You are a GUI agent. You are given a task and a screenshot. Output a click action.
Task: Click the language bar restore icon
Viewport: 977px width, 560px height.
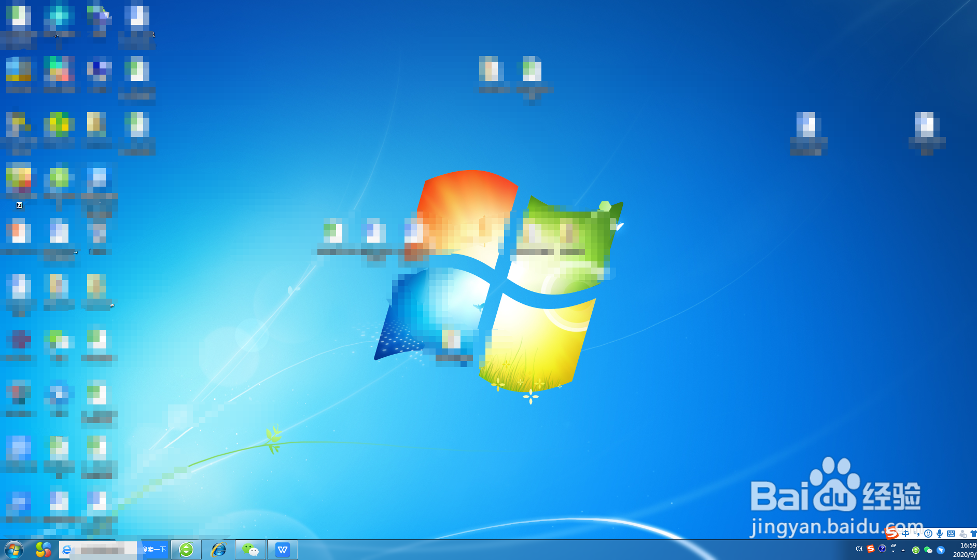tap(894, 545)
